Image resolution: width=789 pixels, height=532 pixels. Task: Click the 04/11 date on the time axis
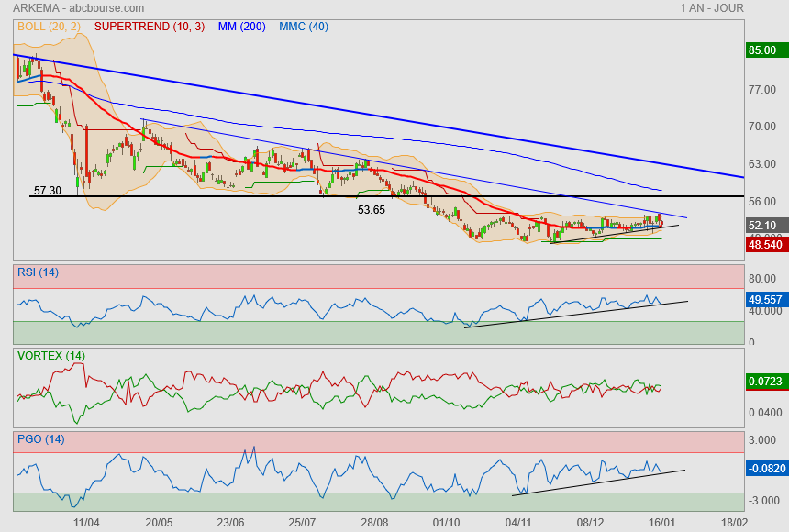pos(518,522)
